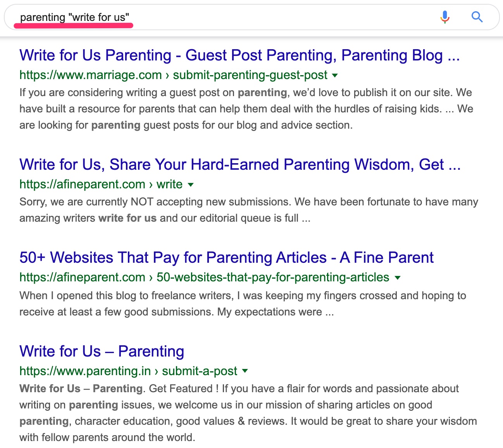The image size is (503, 448).
Task: Expand the dropdown arrow beside the parenting.in URL
Action: 245,371
